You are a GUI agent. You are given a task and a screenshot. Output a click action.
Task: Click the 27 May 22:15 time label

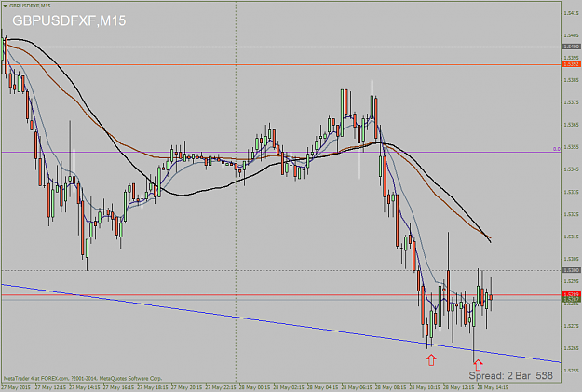coord(222,388)
